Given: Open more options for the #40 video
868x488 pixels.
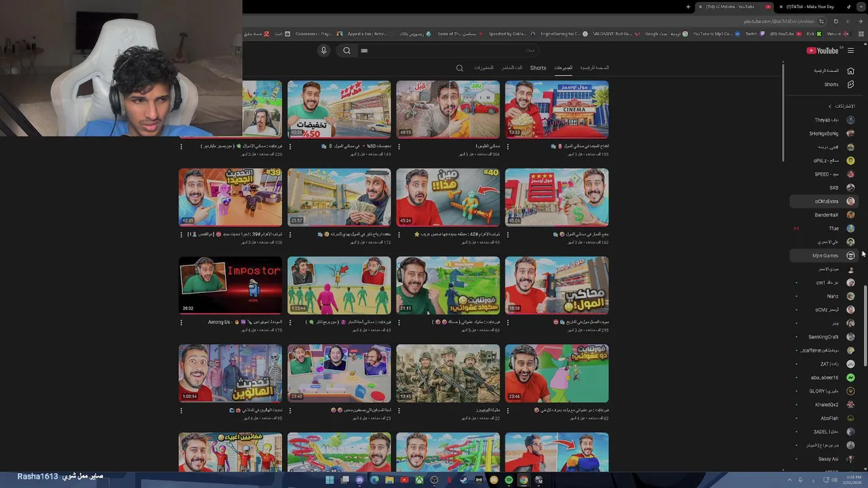Looking at the screenshot, I should pos(399,235).
